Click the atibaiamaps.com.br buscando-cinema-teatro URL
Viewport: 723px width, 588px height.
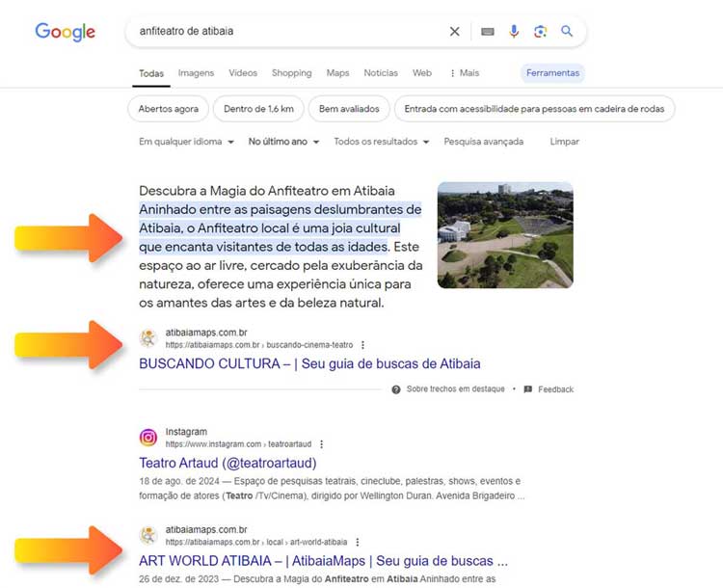(x=259, y=345)
